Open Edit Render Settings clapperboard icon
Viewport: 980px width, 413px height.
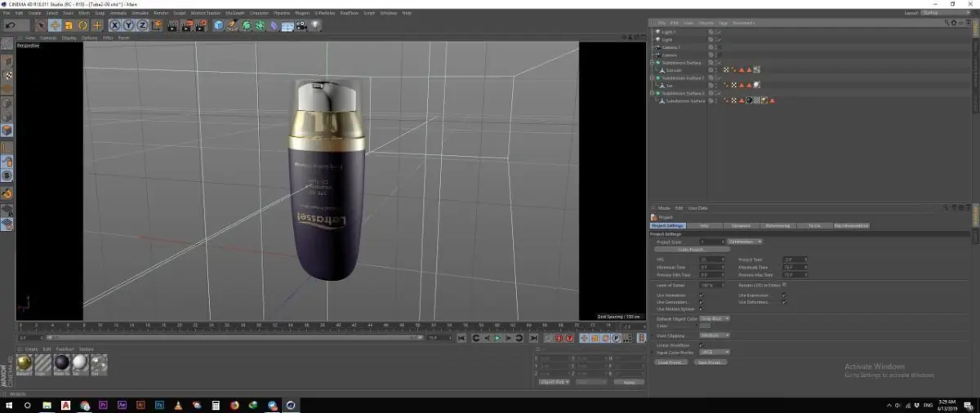[x=201, y=25]
